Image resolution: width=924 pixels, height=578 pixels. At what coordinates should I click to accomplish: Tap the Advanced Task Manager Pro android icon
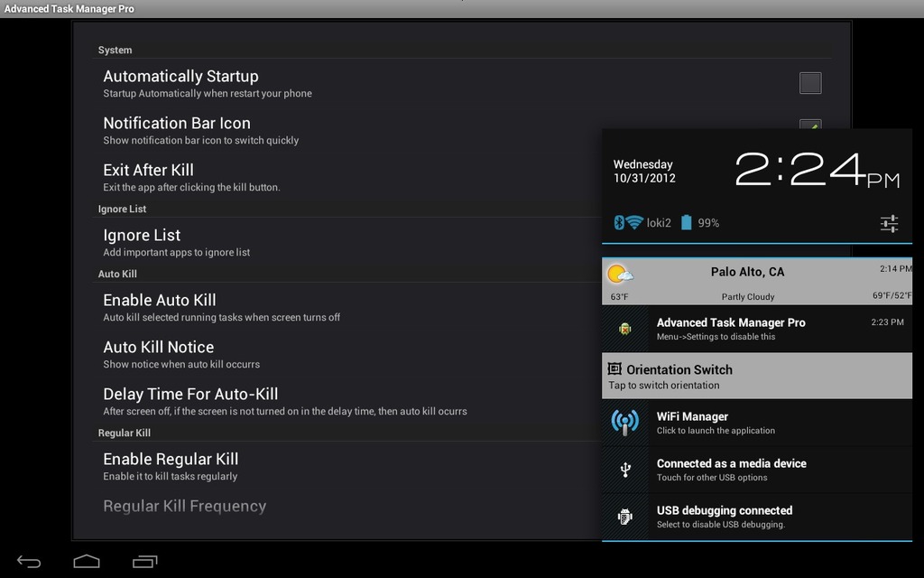(x=625, y=329)
